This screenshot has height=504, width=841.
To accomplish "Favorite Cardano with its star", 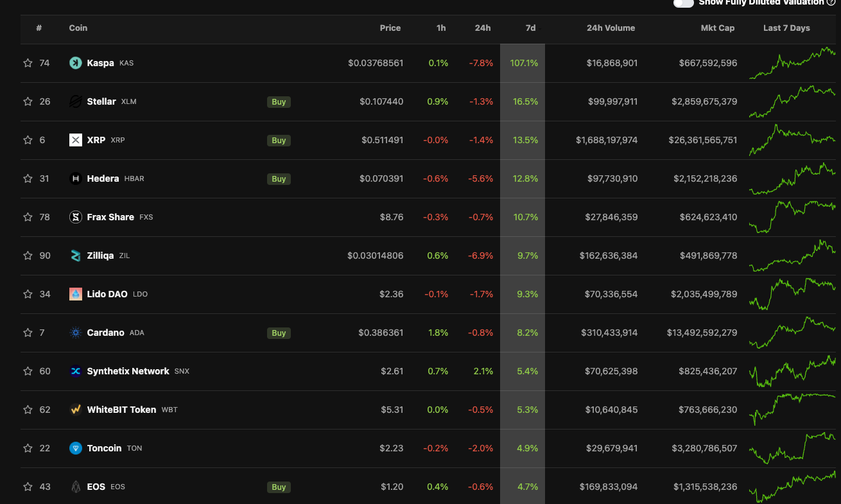I will (28, 333).
